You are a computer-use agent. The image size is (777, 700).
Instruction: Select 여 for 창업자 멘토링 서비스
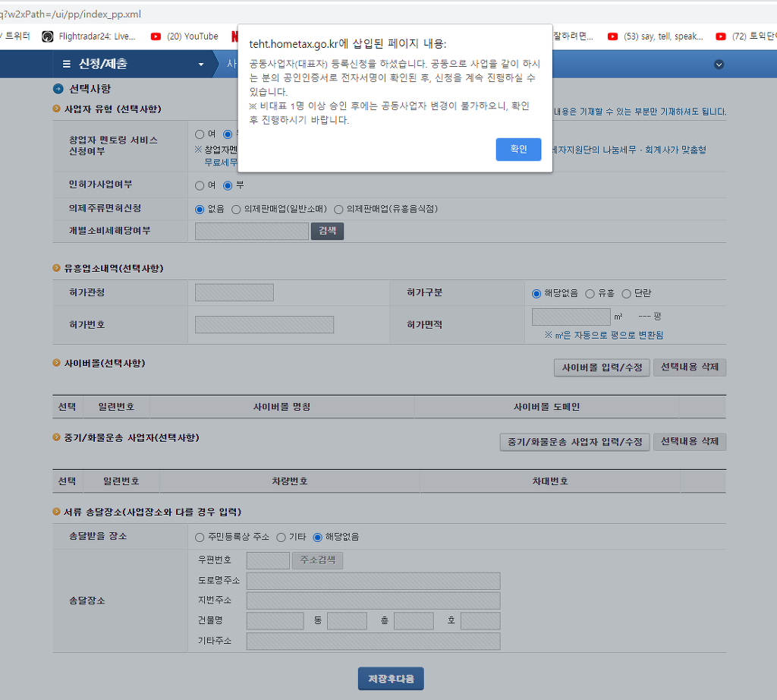point(200,134)
